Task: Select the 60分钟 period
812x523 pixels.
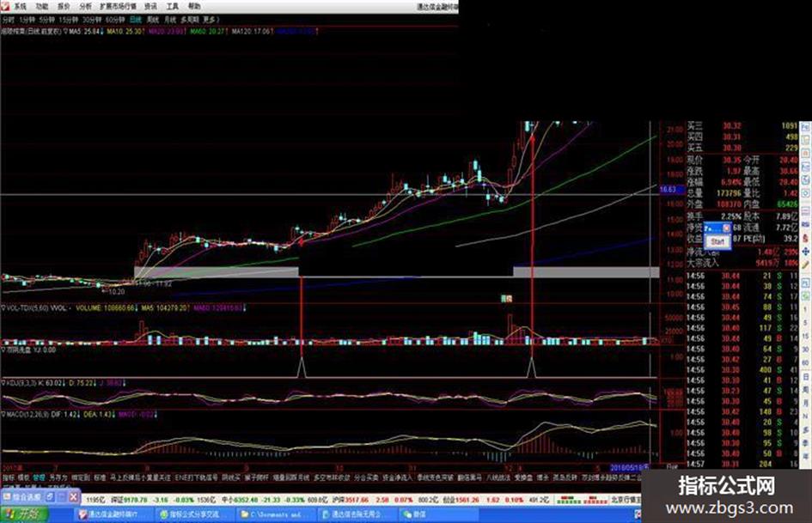Action: 115,20
